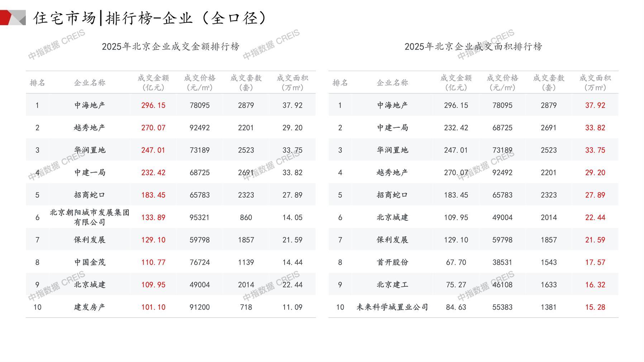Click the red area value 16.32
This screenshot has height=362, width=644.
click(595, 285)
